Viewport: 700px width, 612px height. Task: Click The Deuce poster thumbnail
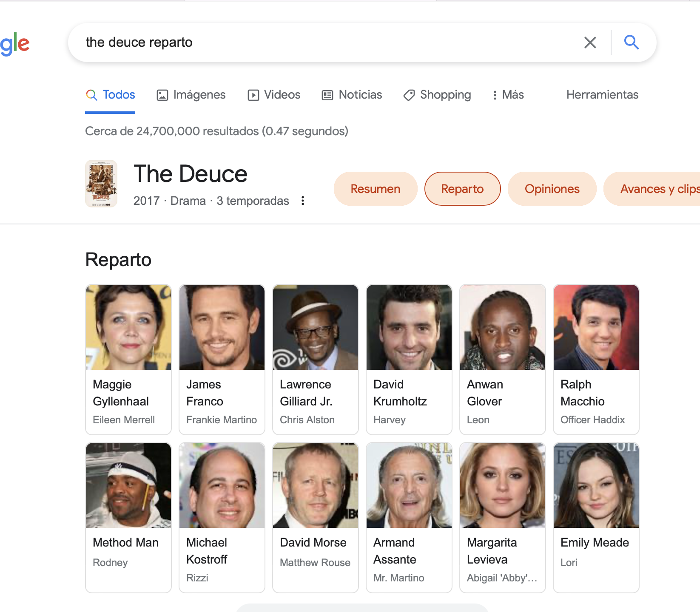[101, 184]
